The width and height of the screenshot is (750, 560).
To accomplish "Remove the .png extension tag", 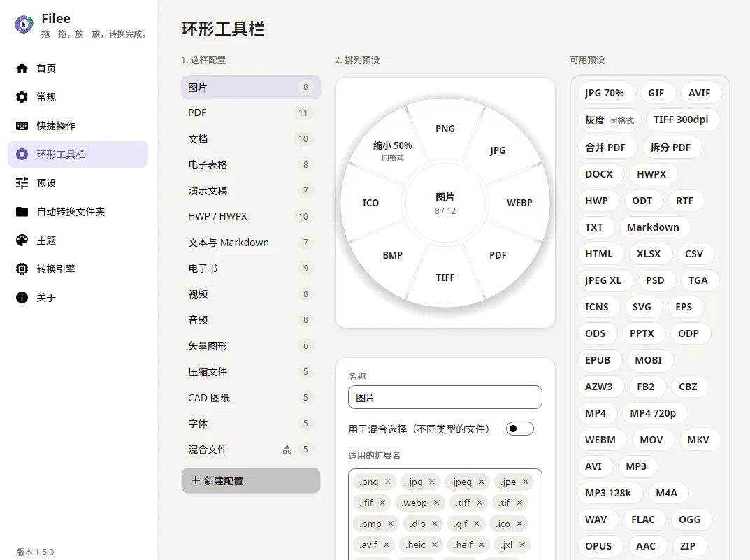I will pyautogui.click(x=388, y=482).
